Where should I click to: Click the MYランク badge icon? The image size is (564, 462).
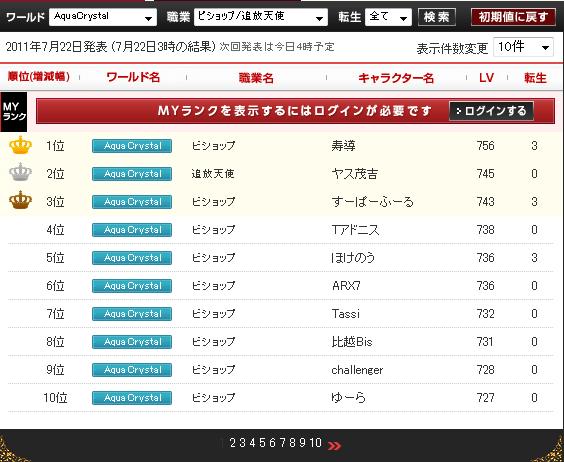pyautogui.click(x=14, y=112)
